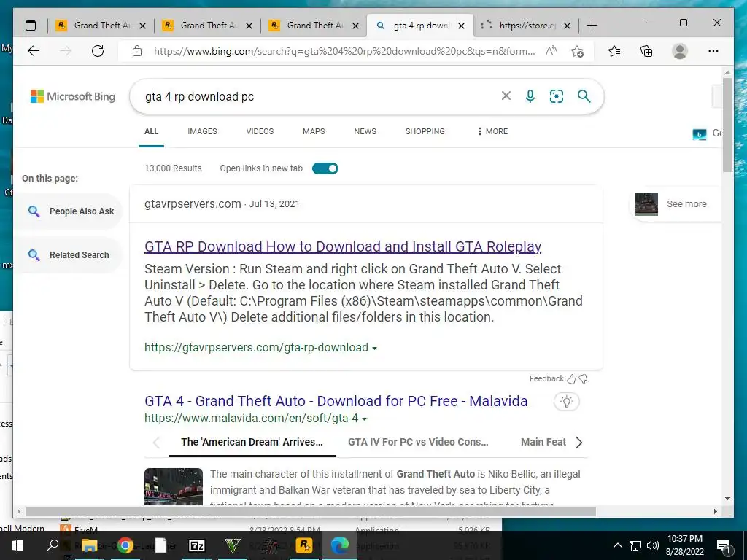
Task: Switch to the first Grand Theft Auto tab
Action: 101,26
